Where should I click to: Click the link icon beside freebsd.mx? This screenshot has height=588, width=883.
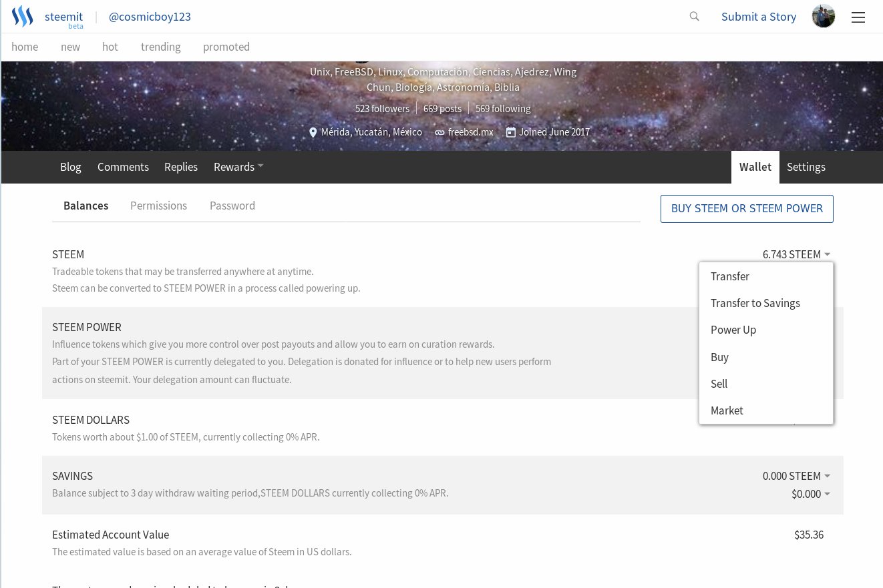pyautogui.click(x=439, y=132)
